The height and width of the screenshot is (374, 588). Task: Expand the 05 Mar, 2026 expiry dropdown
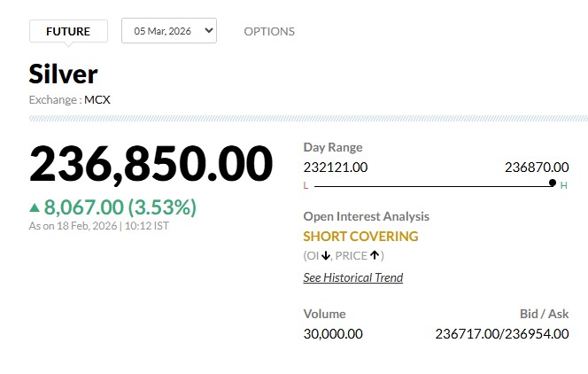point(169,31)
